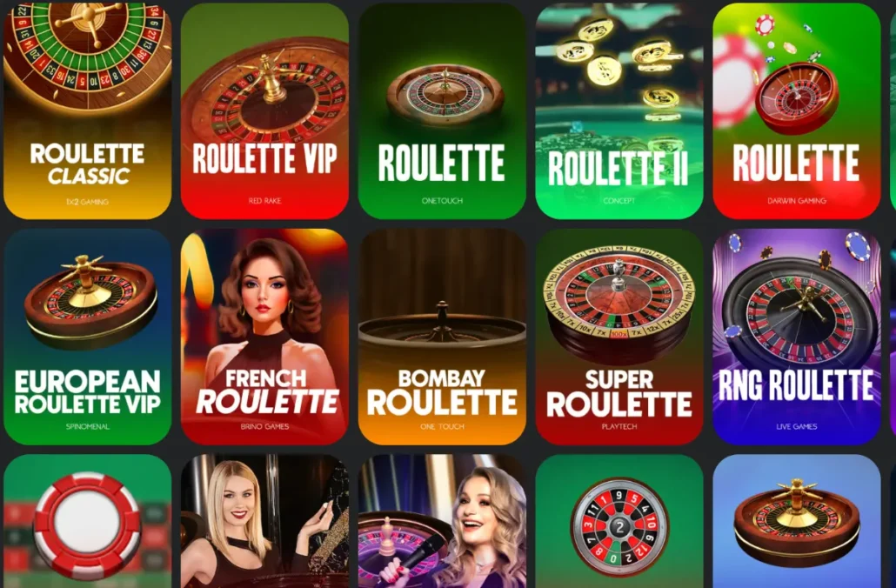Select the OneTouch Roulette game tile
896x588 pixels.
point(442,110)
